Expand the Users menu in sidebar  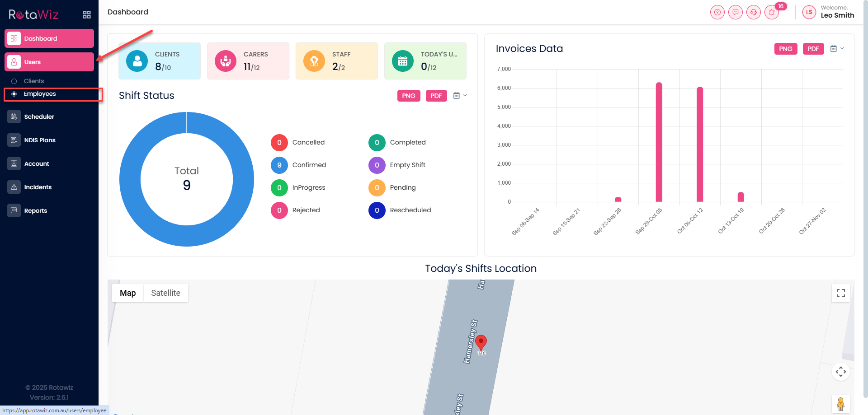49,62
